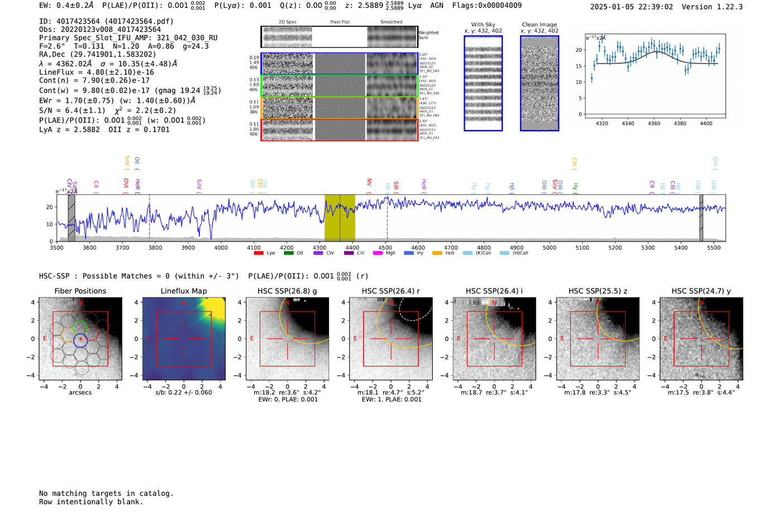Select the red-bordered 2D spectrum row
782x532 pixels.
[339, 130]
